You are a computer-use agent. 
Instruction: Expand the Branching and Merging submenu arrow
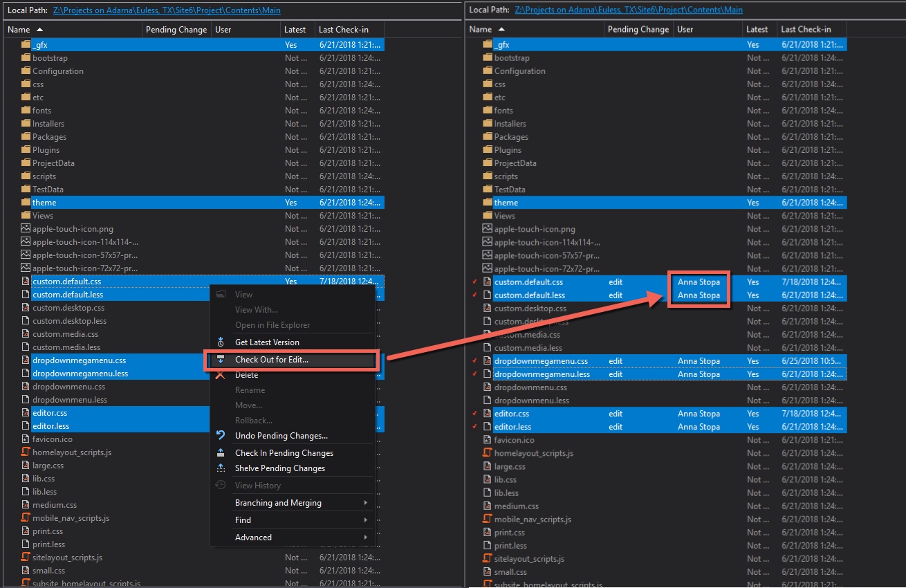point(366,503)
